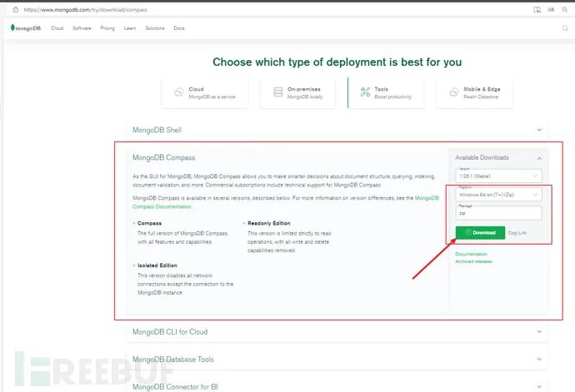Click the browser address bar URL

pos(85,10)
